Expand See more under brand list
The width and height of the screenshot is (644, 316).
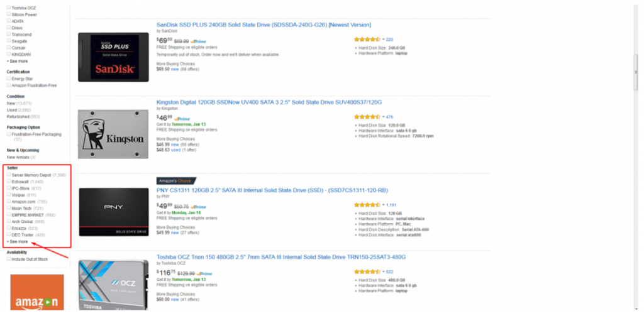(18, 61)
